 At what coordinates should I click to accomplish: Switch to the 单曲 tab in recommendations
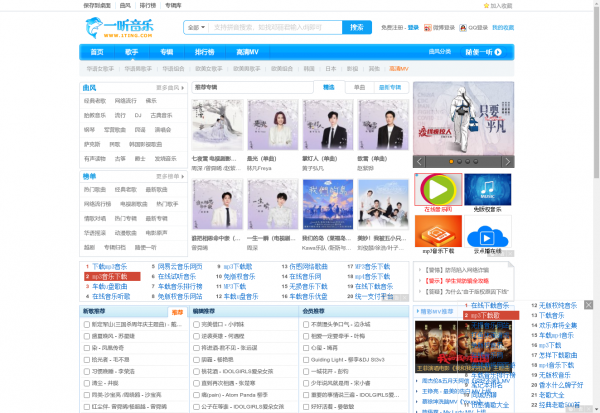pyautogui.click(x=358, y=88)
